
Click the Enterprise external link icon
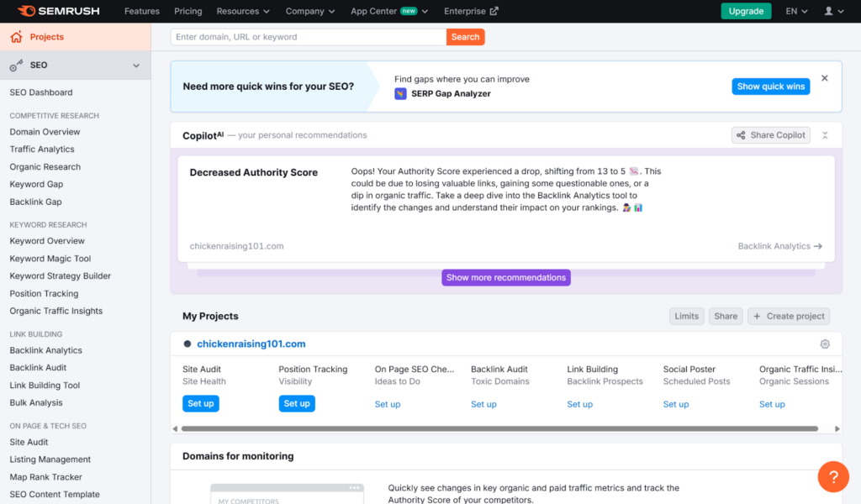coord(494,11)
